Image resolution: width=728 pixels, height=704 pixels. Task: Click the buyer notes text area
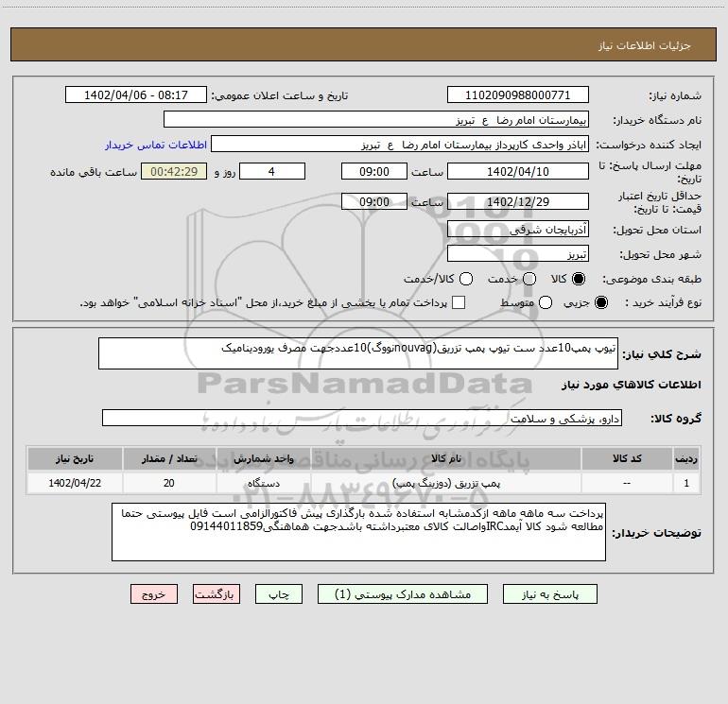point(358,532)
